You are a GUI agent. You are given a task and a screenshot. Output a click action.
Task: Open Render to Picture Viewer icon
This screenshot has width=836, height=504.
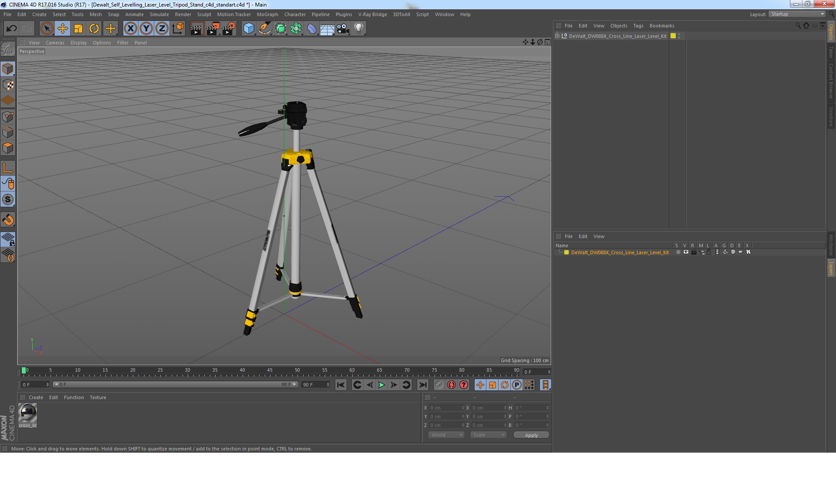click(x=213, y=29)
